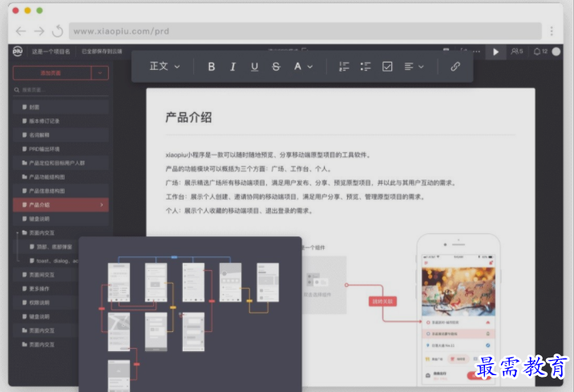Open the 更多操作 page
Image resolution: width=574 pixels, height=392 pixels.
[46, 289]
